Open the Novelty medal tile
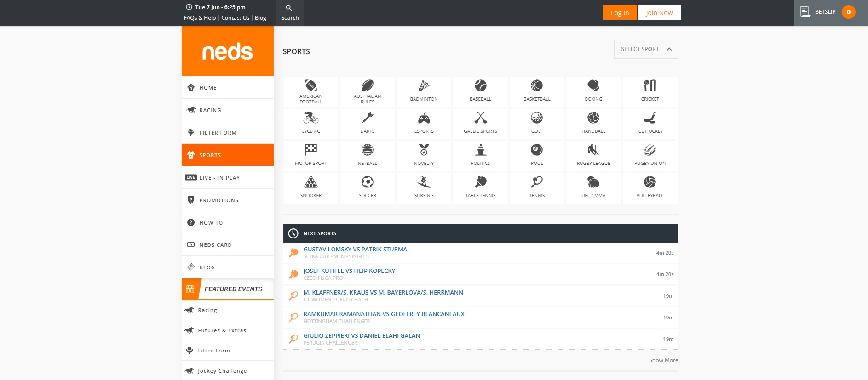Image resolution: width=868 pixels, height=380 pixels. click(x=424, y=156)
